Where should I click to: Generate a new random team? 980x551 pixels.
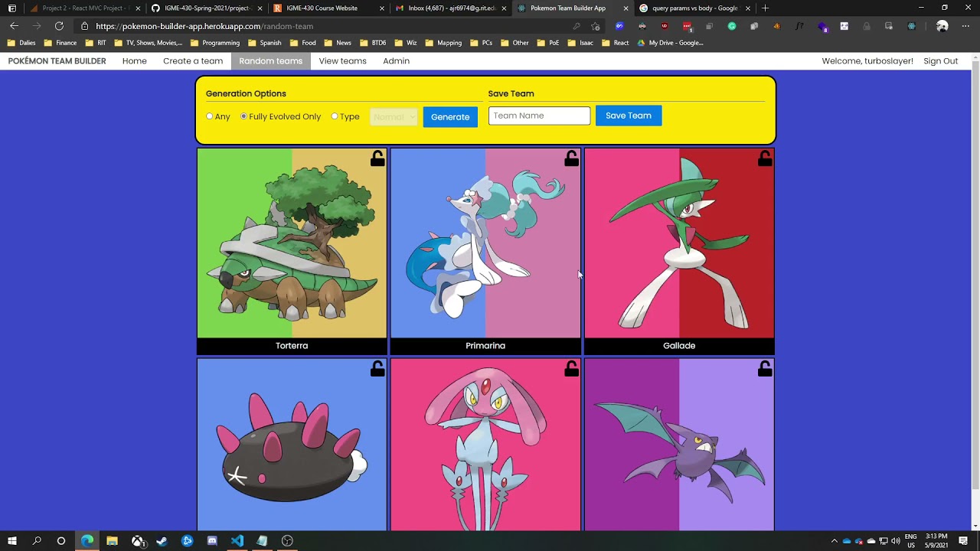(450, 117)
